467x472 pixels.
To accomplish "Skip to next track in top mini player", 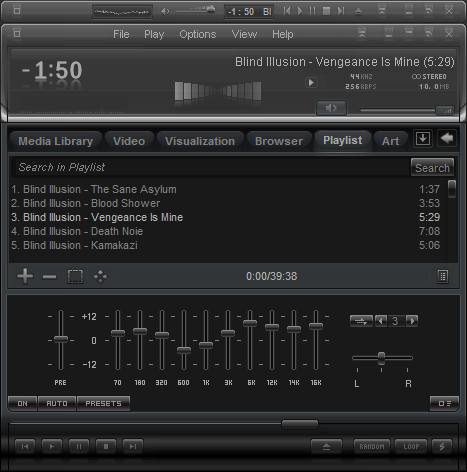I will click(x=341, y=11).
